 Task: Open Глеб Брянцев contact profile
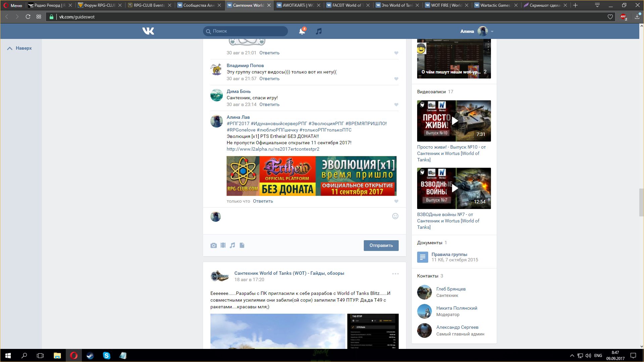pyautogui.click(x=451, y=289)
